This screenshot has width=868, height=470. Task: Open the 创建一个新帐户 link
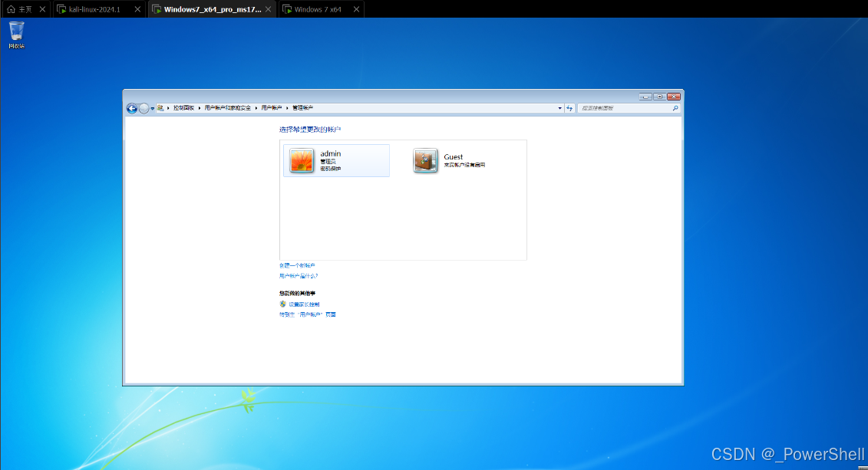tap(297, 265)
